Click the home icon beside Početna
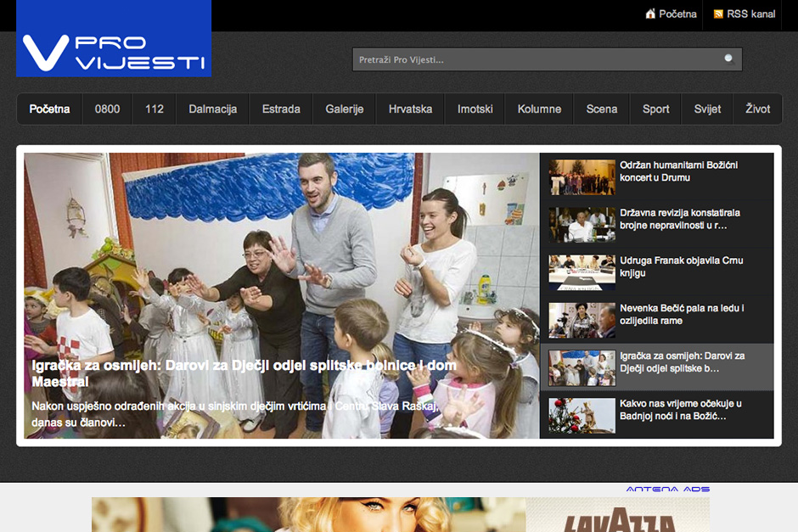 tap(650, 14)
